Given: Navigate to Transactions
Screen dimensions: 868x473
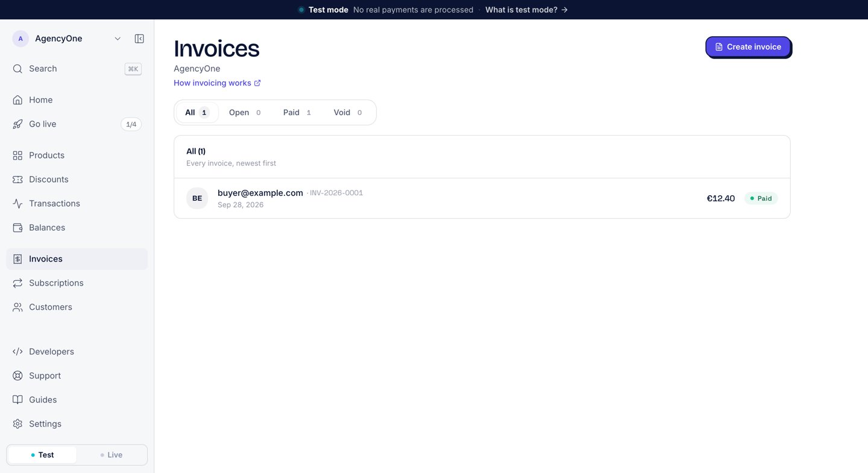Looking at the screenshot, I should pos(77,204).
